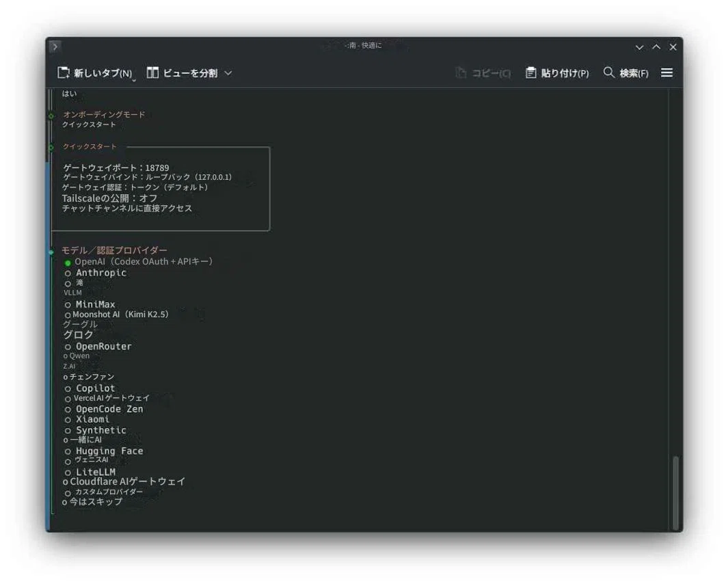Click the copy icon in toolbar

pos(461,72)
